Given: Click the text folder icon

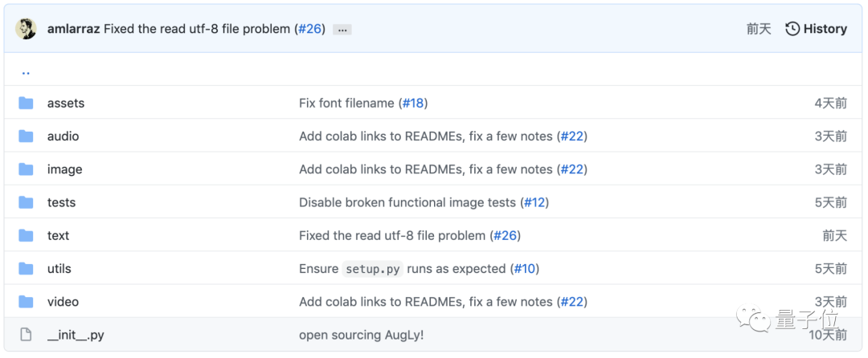Looking at the screenshot, I should (26, 235).
